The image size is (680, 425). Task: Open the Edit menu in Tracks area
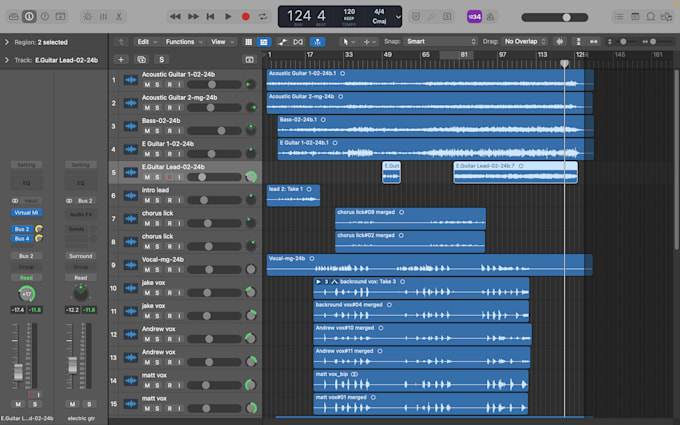147,42
